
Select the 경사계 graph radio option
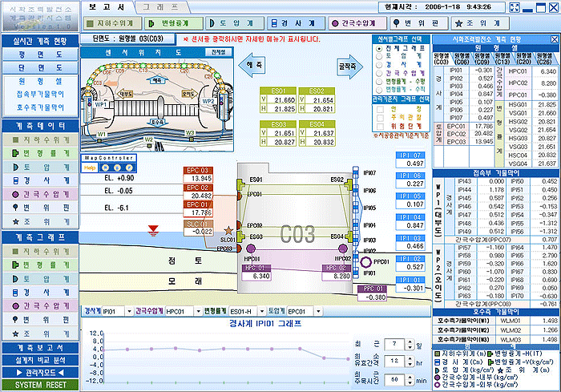tap(379, 64)
